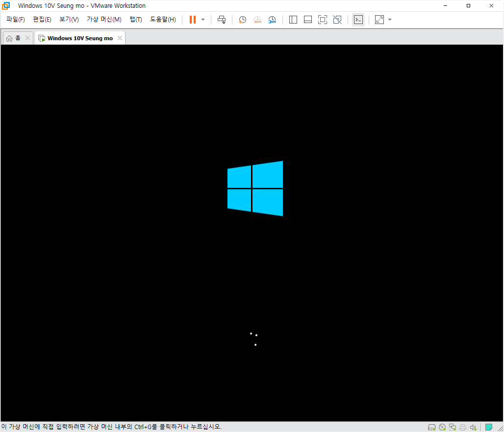504x432 pixels.
Task: Close the Windows 10V Seung mo tab
Action: pos(120,38)
